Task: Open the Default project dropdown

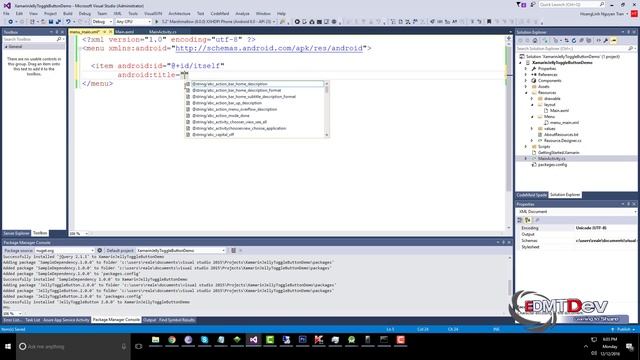Action: 181,250
